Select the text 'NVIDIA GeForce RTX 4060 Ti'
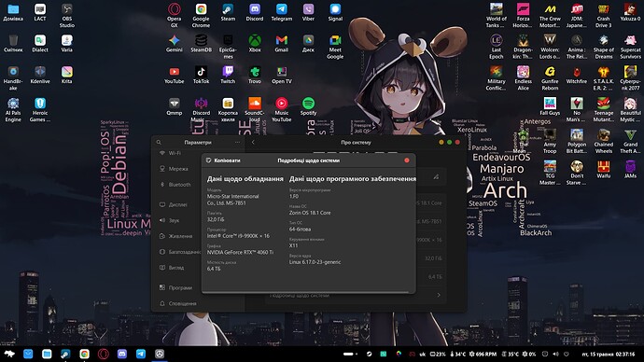The image size is (644, 362). coord(240,253)
